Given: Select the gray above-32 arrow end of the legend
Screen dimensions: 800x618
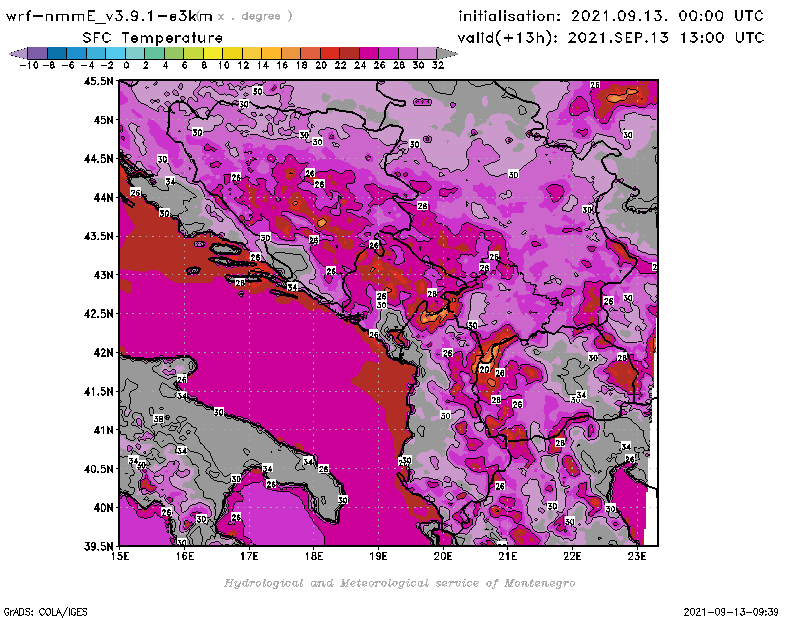Looking at the screenshot, I should 447,53.
